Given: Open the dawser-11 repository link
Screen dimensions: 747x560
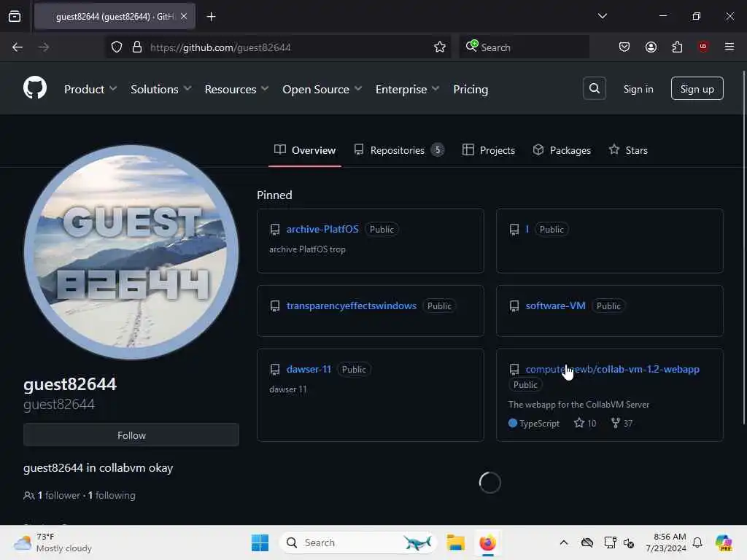Looking at the screenshot, I should point(309,370).
